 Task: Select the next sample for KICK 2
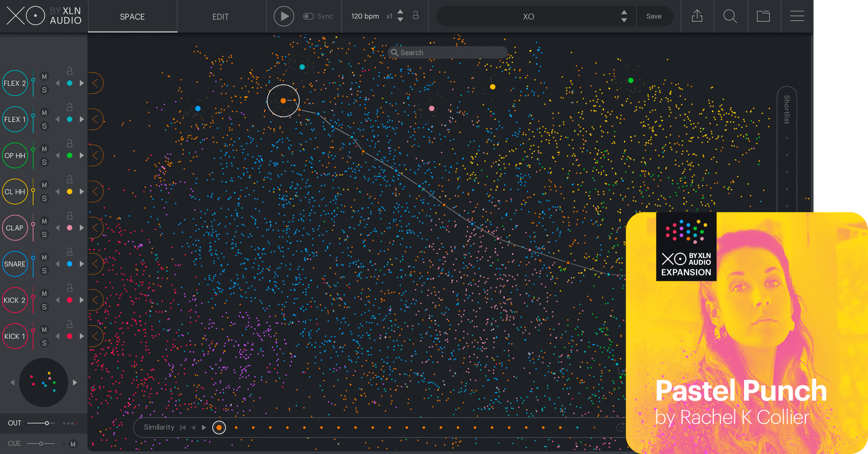pyautogui.click(x=82, y=300)
